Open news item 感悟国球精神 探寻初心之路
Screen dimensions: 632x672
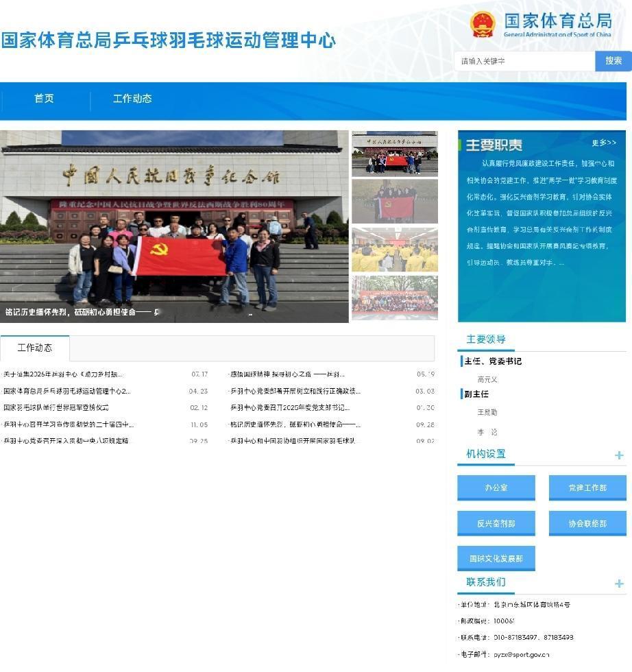[x=287, y=374]
